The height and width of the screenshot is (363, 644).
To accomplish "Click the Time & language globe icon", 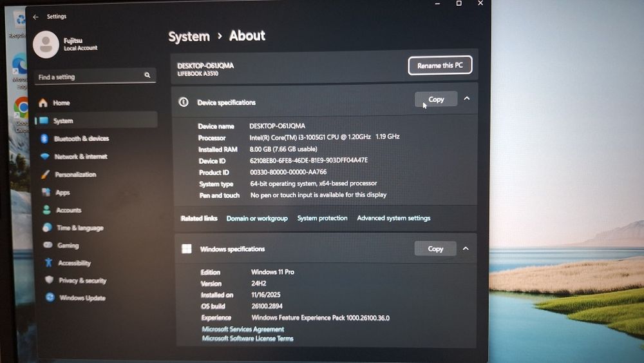I will (x=47, y=228).
